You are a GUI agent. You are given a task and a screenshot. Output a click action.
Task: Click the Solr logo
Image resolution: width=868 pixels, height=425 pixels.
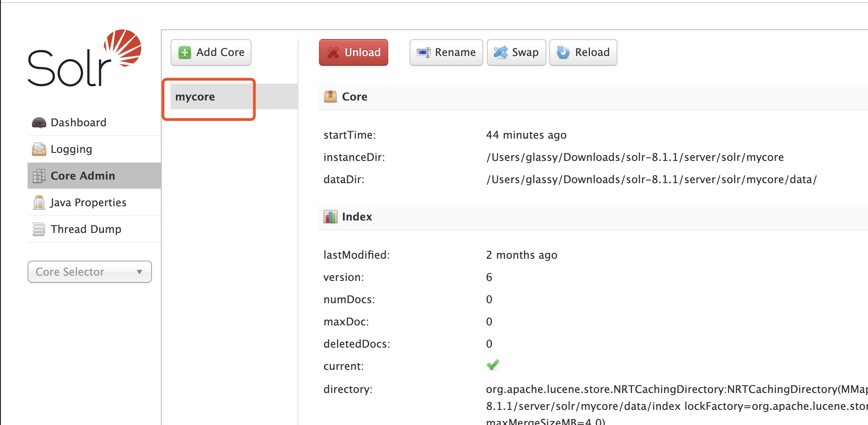coord(84,58)
